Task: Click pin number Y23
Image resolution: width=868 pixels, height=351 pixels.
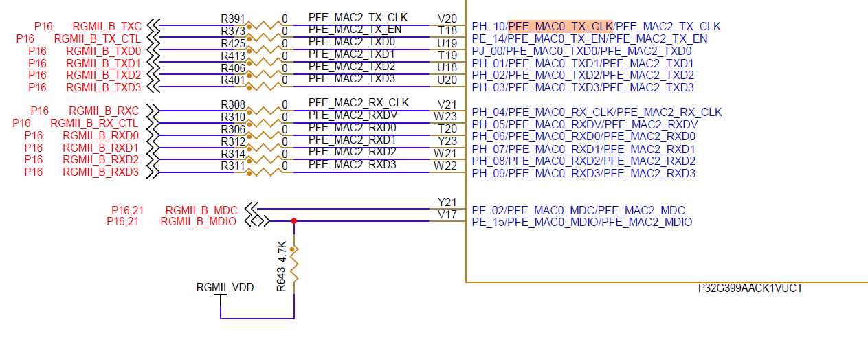Action: tap(447, 141)
